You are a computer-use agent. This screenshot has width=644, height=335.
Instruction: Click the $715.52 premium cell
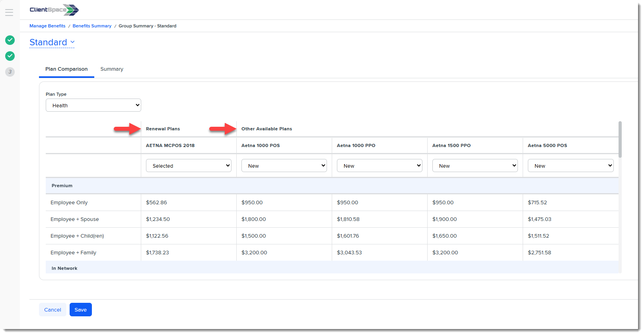(x=537, y=202)
